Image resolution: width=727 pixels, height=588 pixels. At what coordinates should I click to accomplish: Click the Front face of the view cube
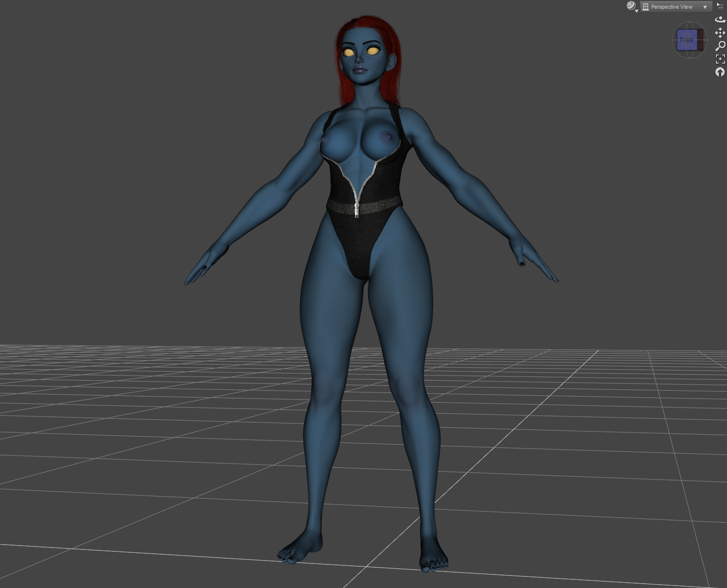tap(687, 40)
